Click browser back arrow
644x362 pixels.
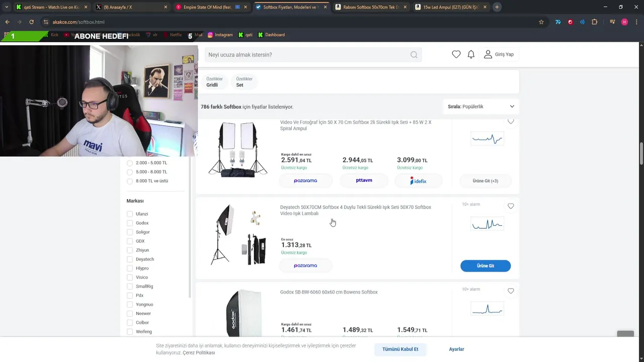[7, 22]
